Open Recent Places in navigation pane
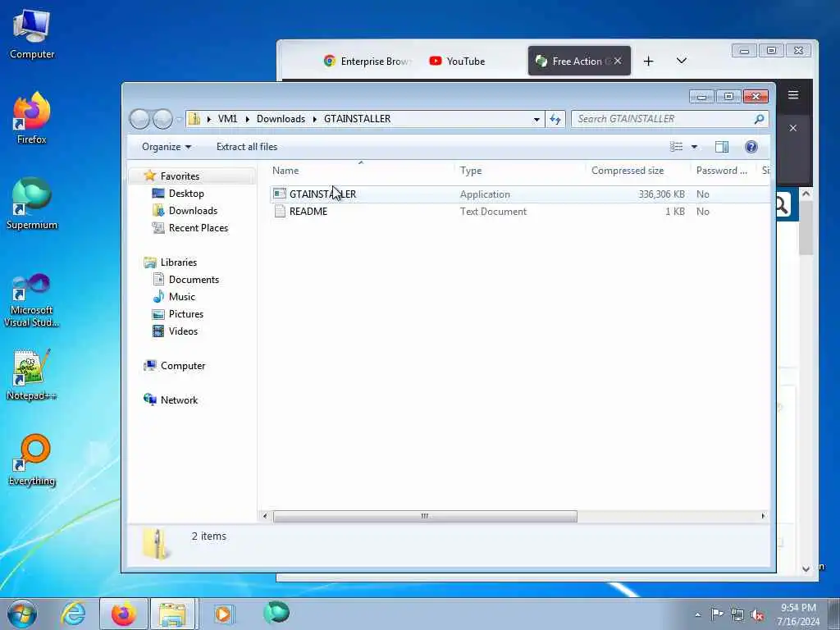Screen dimensions: 840x630 (x=199, y=228)
